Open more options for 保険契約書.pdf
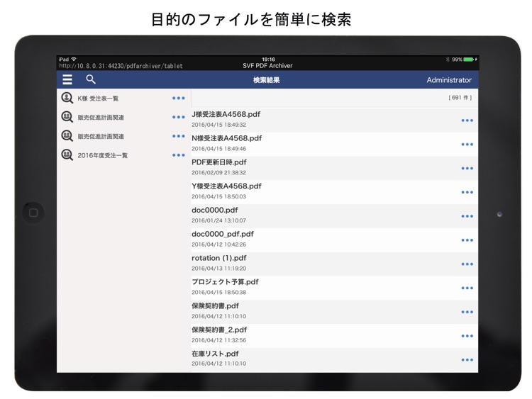Screen dimensions: 532x399 click(x=467, y=312)
